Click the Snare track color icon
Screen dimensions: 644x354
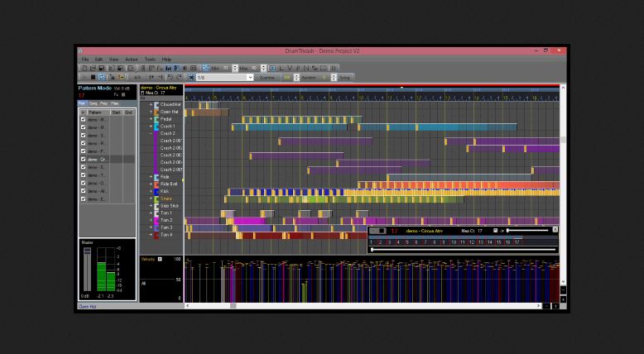156,199
